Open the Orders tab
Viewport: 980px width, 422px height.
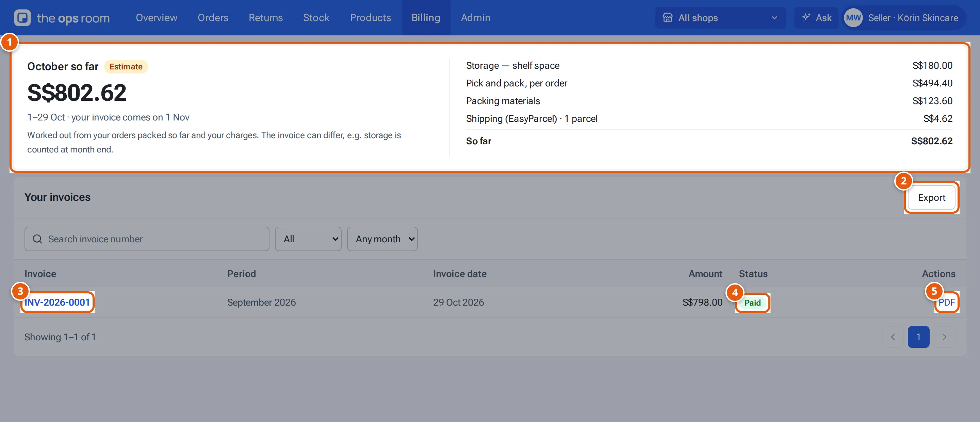click(213, 17)
